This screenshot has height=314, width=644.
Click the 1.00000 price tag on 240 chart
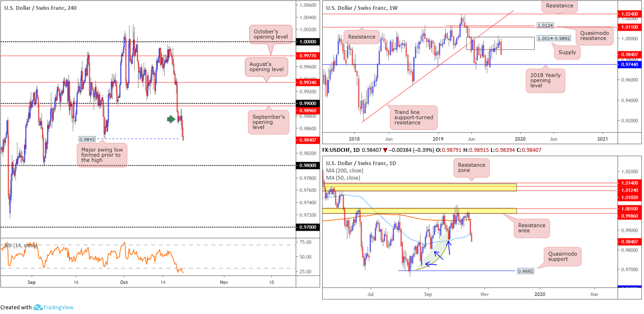(x=308, y=41)
